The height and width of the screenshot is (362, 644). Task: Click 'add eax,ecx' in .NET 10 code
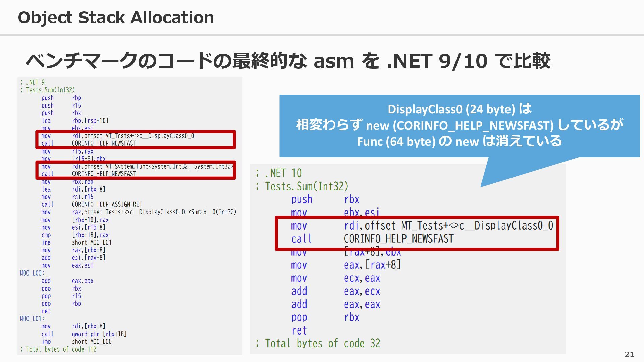[335, 291]
